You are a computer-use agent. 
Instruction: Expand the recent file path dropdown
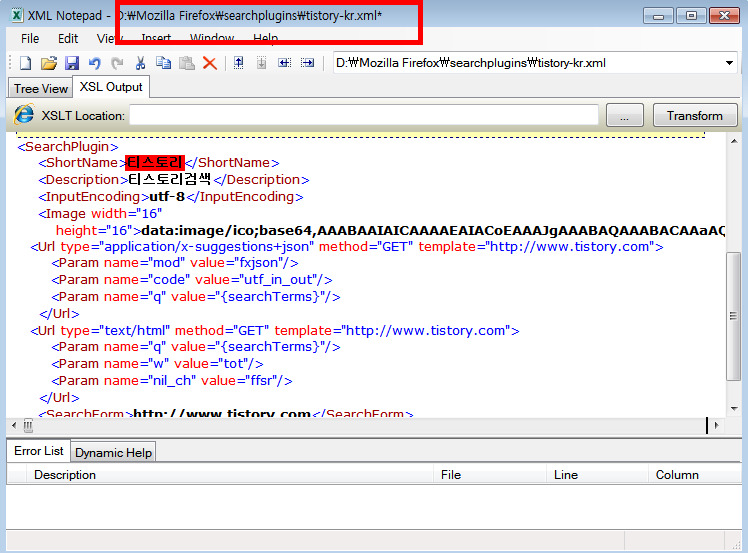[729, 63]
